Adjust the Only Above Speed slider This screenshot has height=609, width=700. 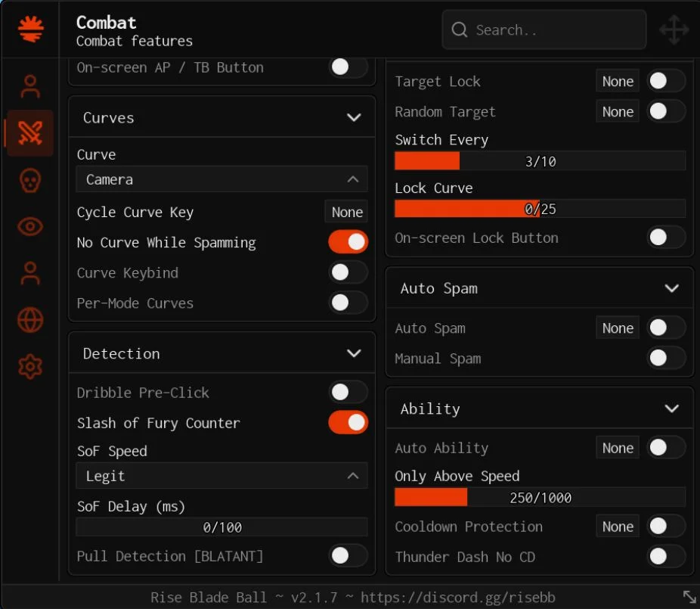click(x=540, y=497)
